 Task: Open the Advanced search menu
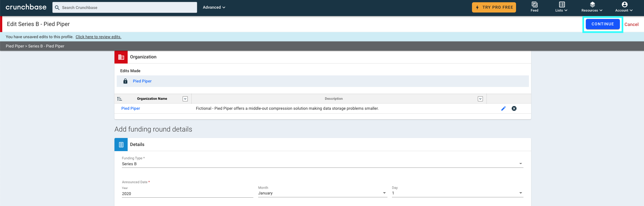214,7
